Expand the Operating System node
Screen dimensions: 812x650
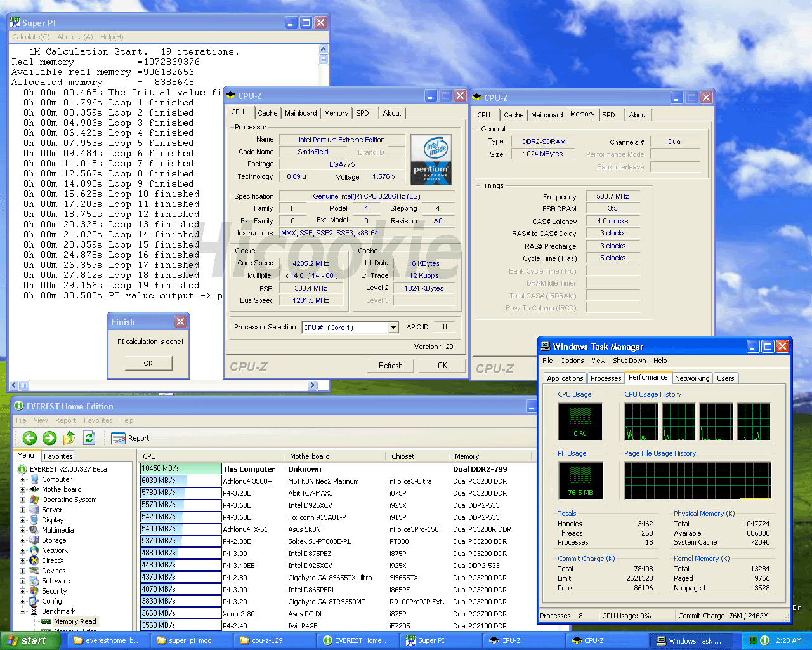point(22,500)
